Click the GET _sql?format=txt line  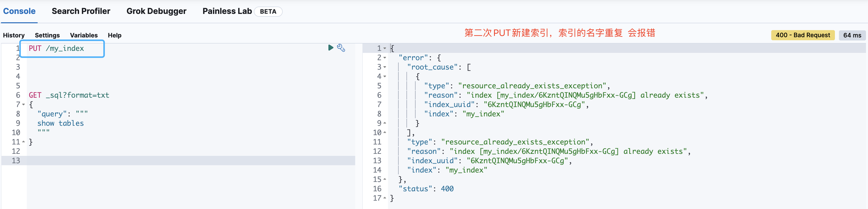tap(69, 96)
